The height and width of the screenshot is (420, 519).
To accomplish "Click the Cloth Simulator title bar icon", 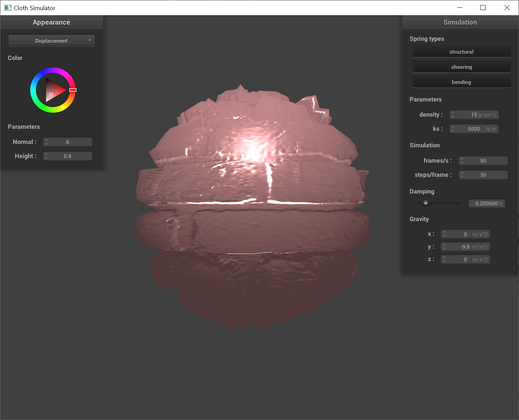I will (x=8, y=7).
